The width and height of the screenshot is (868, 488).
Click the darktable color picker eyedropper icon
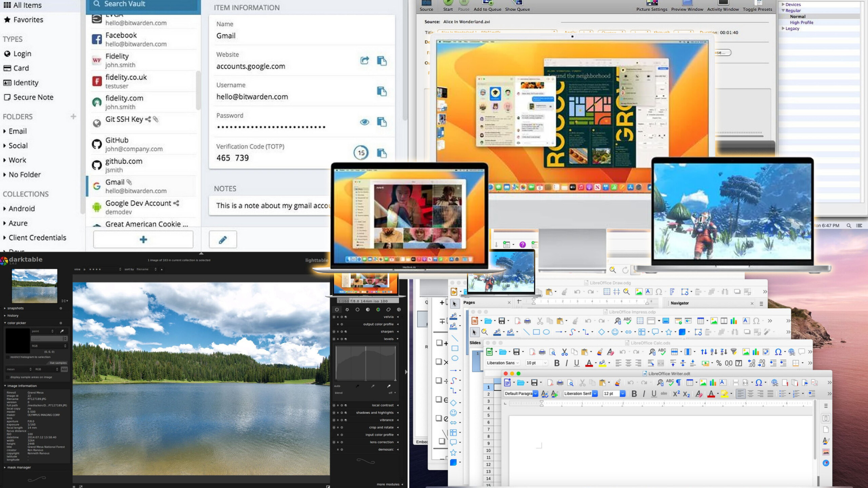click(62, 331)
